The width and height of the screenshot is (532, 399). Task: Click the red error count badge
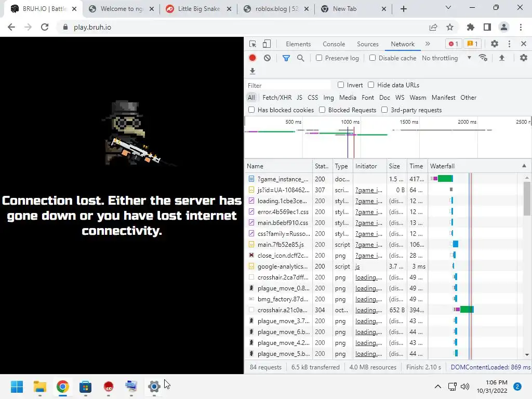click(453, 44)
